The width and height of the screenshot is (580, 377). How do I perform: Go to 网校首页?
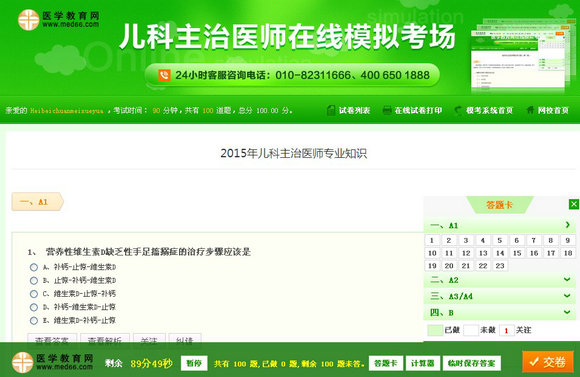[553, 110]
